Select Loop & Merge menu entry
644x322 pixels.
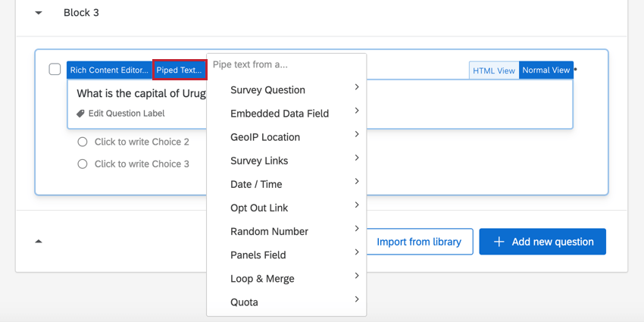coord(262,279)
